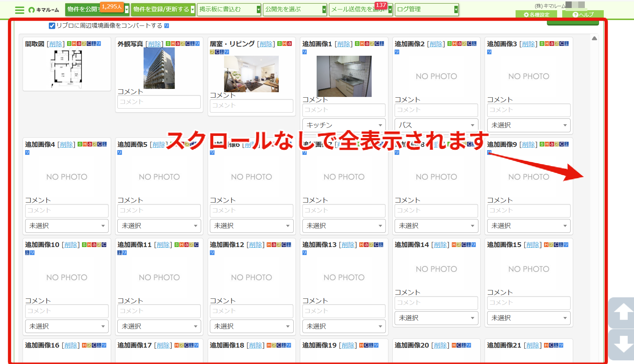Click the キマルーム logo
Screen dimensions: 634x364
pyautogui.click(x=44, y=10)
